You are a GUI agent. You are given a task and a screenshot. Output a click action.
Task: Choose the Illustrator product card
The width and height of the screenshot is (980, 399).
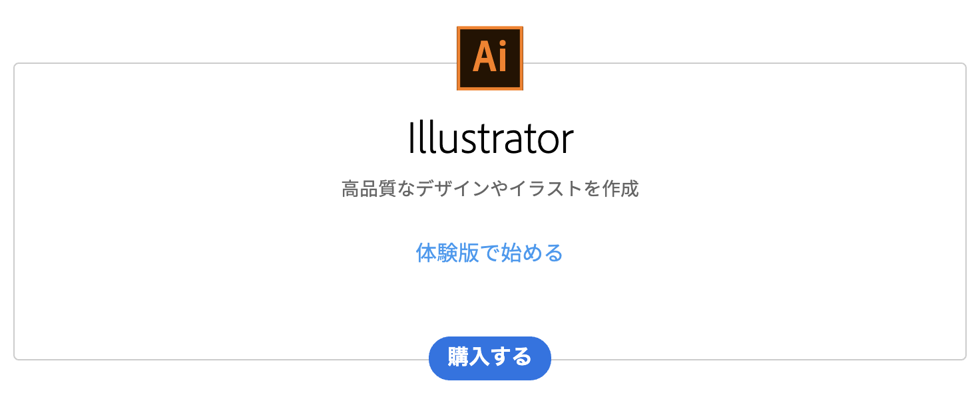490,211
